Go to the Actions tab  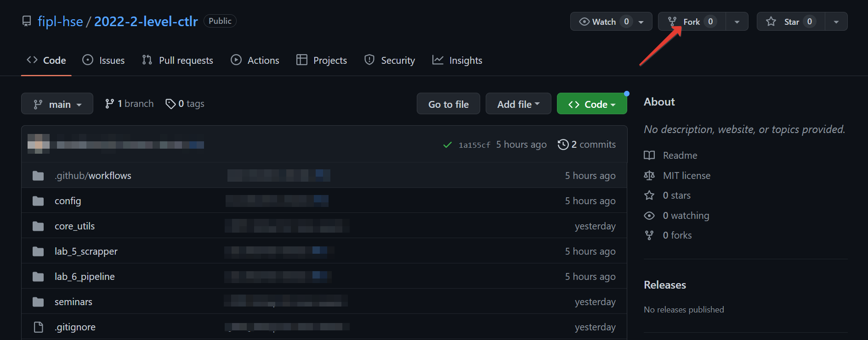pos(255,60)
